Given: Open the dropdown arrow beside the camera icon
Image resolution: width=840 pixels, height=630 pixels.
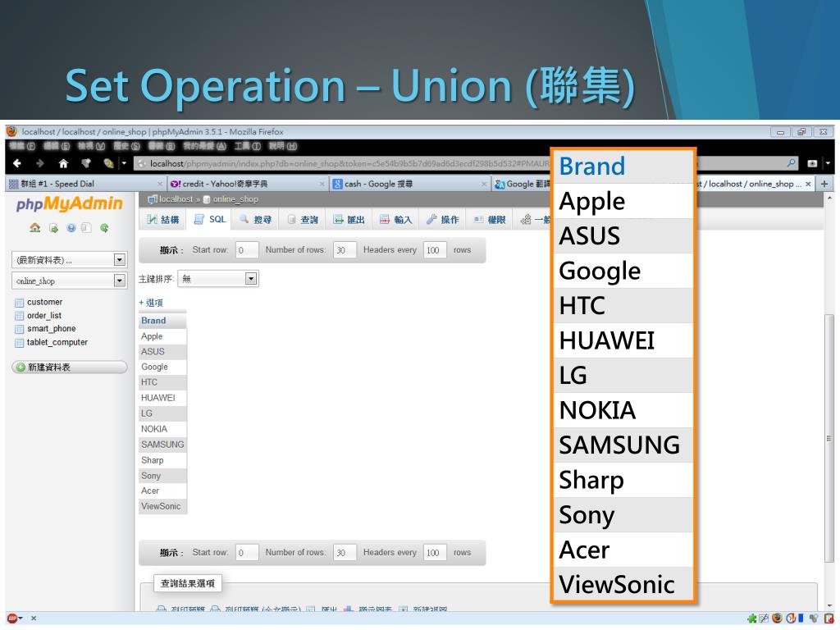Looking at the screenshot, I should pyautogui.click(x=828, y=163).
